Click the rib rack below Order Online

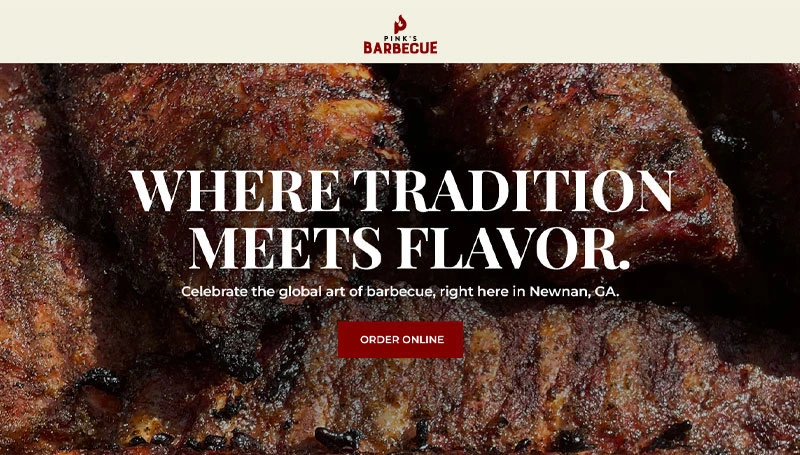(x=510, y=388)
